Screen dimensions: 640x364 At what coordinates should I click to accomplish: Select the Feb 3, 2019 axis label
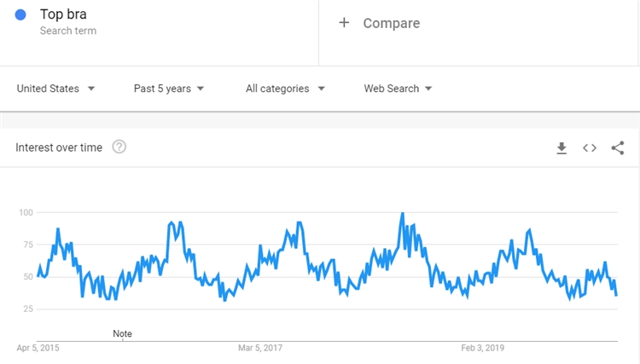pos(483,348)
